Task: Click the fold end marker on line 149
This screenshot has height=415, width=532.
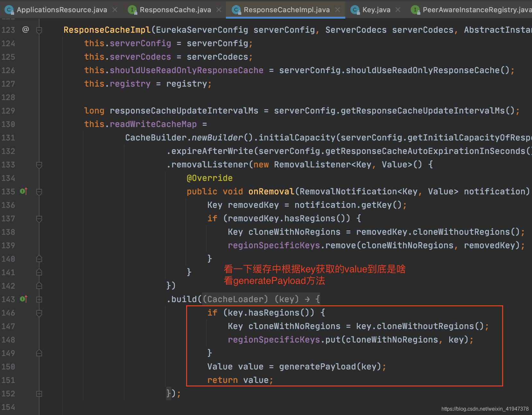Action: pos(39,353)
